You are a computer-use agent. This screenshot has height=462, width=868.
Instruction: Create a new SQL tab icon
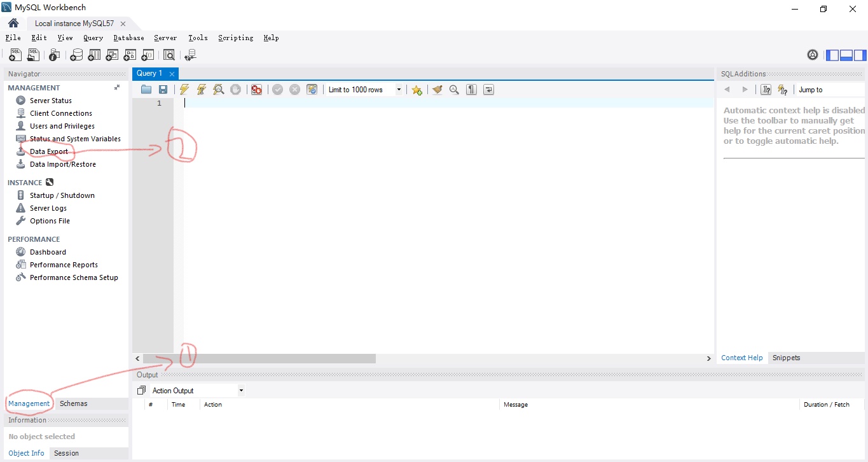(x=15, y=55)
